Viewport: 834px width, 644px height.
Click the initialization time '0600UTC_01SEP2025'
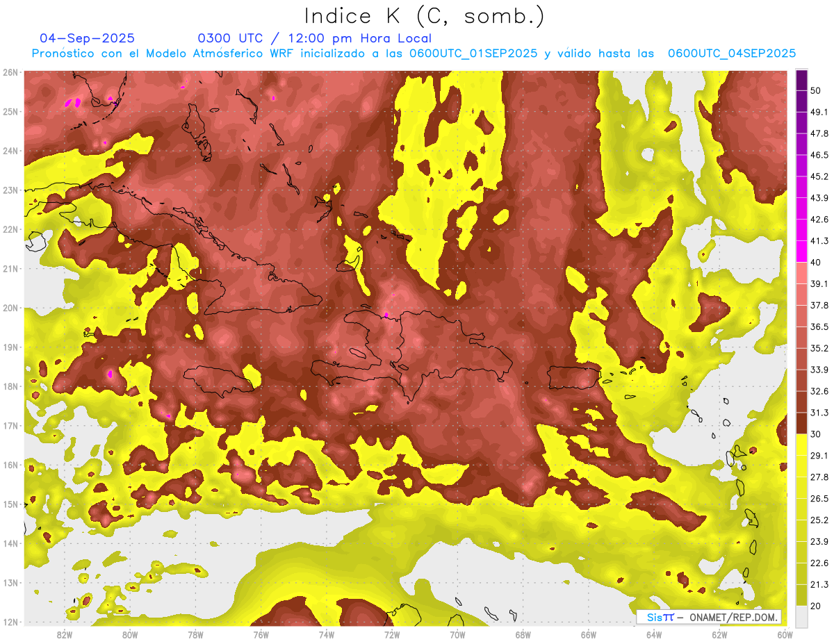tap(473, 53)
